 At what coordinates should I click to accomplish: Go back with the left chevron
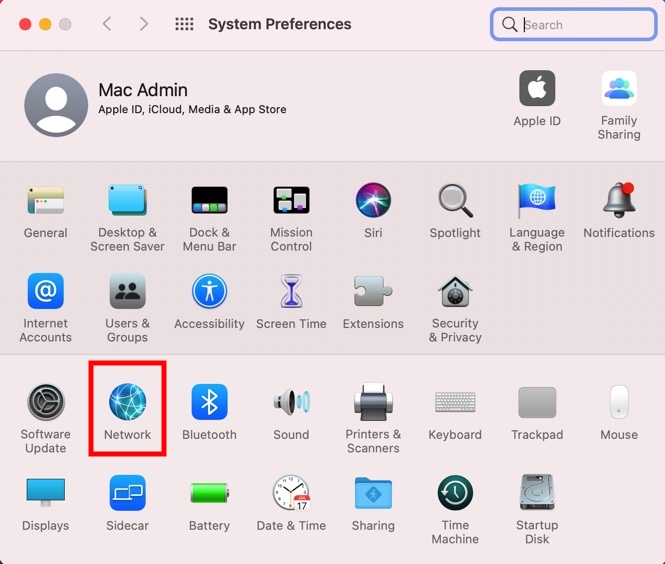pyautogui.click(x=107, y=24)
